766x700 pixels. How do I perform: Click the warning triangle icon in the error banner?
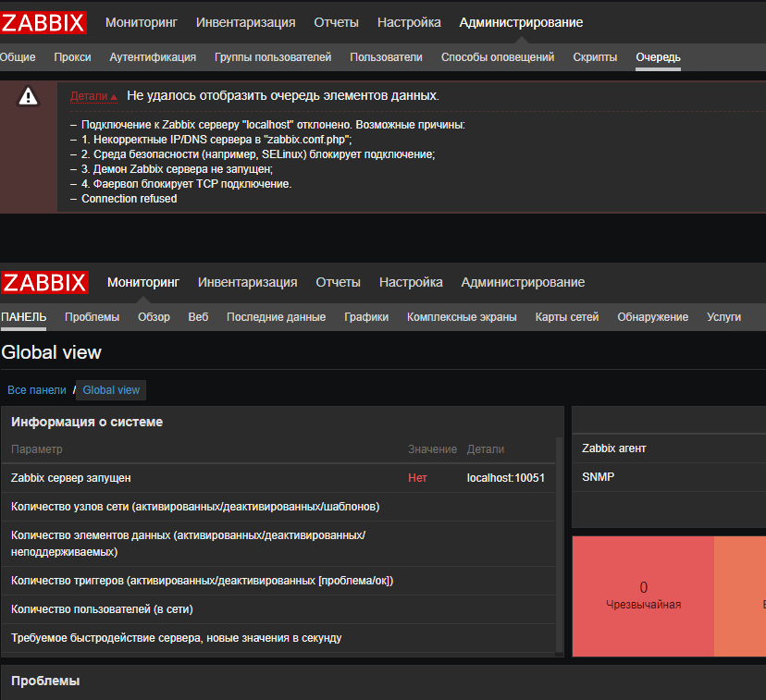click(28, 96)
